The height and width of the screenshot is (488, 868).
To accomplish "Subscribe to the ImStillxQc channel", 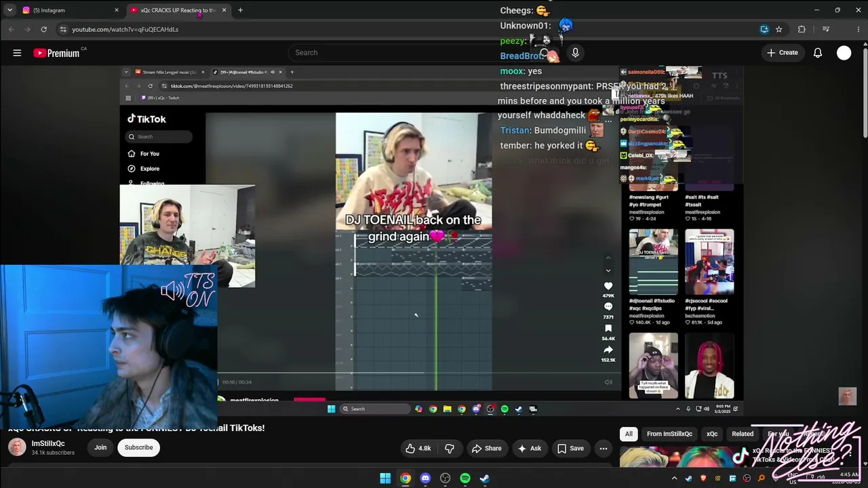I will click(x=138, y=447).
